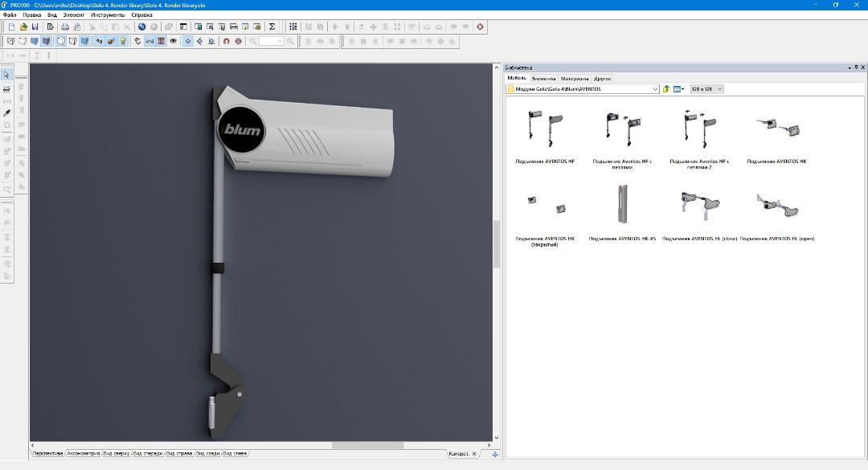868x470 pixels.
Task: Open Библиотека panel options arrow
Action: point(850,67)
